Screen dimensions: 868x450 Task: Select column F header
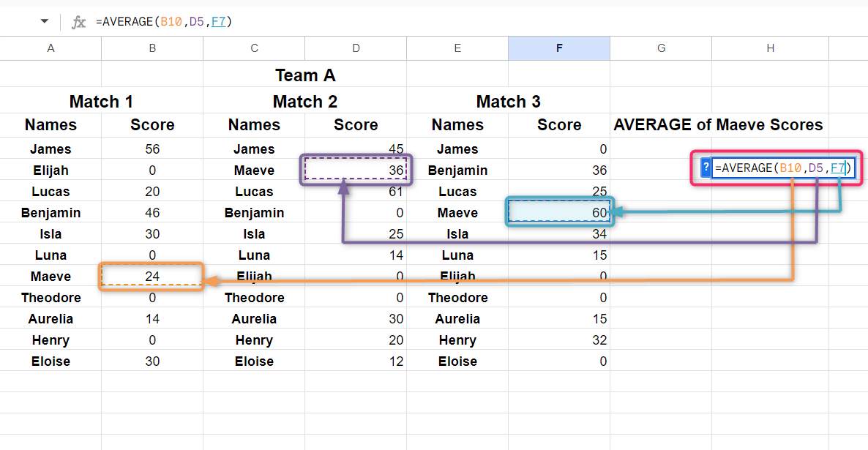(x=559, y=49)
